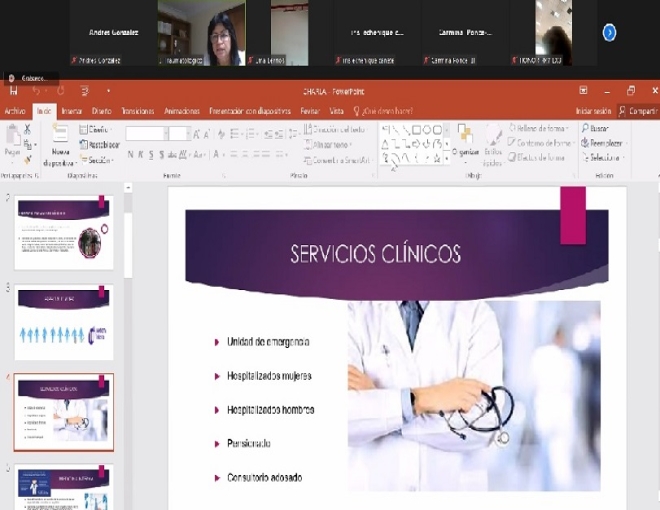Expand the Diseño slide layout dropdown

[x=96, y=130]
